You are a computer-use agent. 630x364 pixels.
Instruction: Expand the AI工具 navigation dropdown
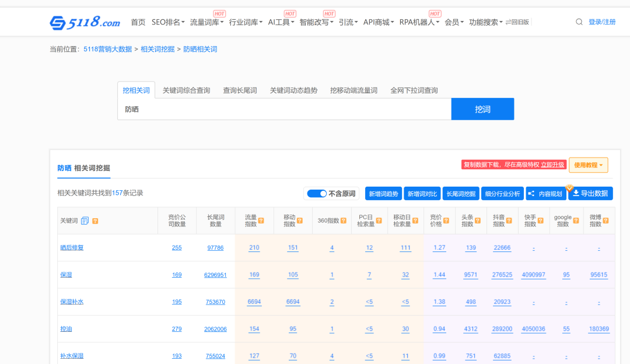tap(281, 22)
